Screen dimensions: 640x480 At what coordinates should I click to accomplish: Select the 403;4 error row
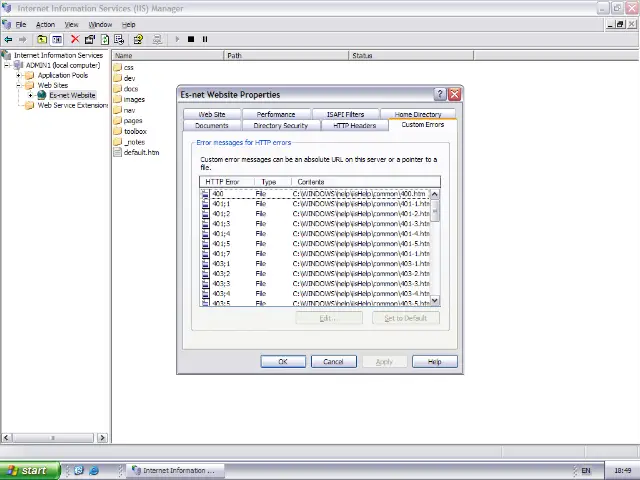pos(315,293)
